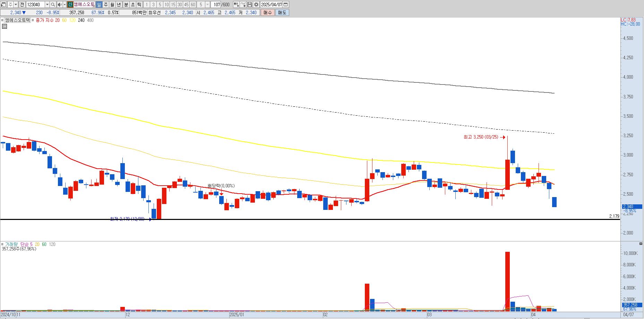Click the 매도 sell button
This screenshot has height=319, width=644.
(x=282, y=12)
